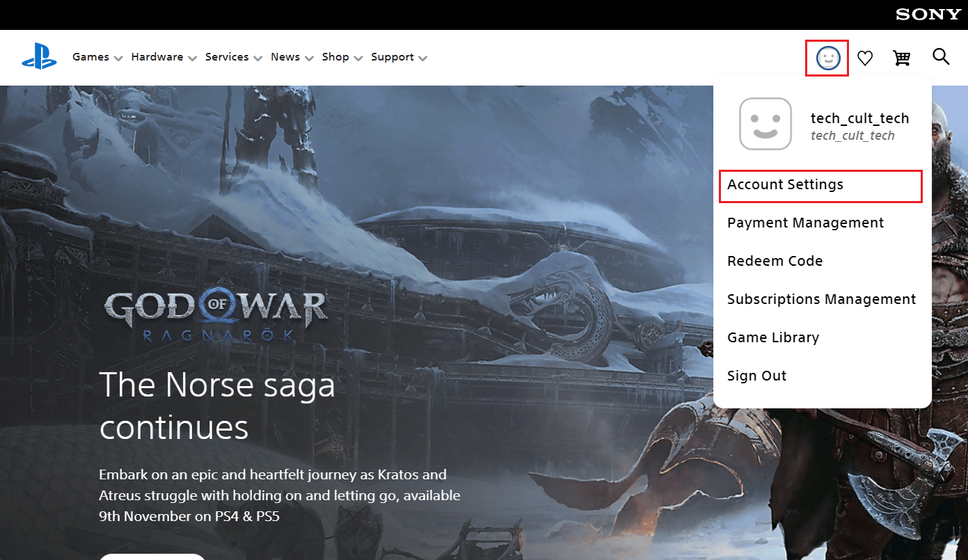Click the large profile avatar in dropdown

pyautogui.click(x=765, y=124)
